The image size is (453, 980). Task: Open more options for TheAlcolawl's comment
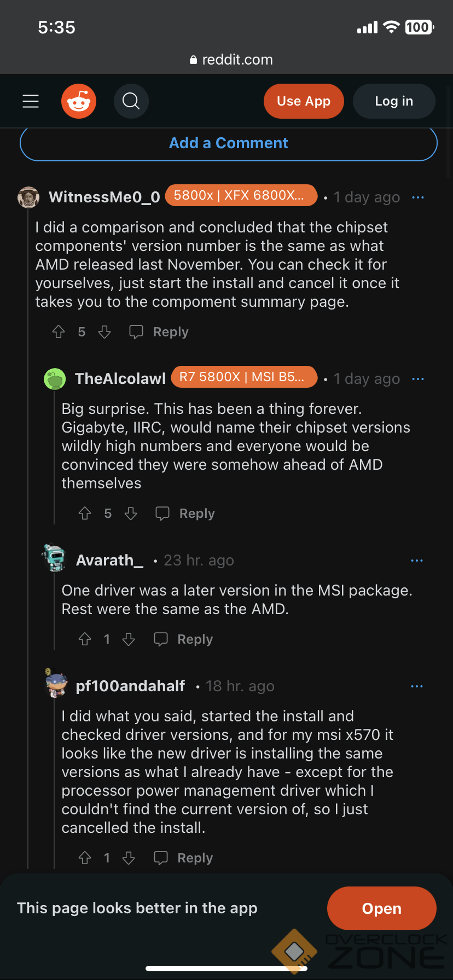click(x=417, y=379)
